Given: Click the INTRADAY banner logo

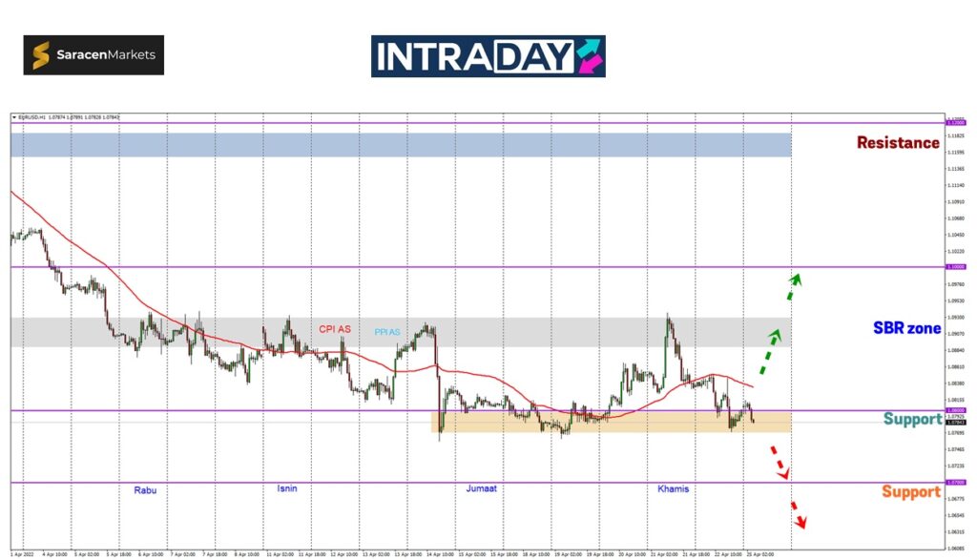Looking at the screenshot, I should [488, 56].
